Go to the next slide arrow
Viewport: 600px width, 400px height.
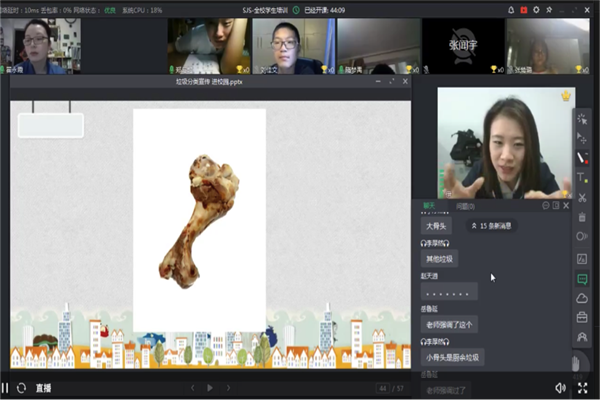click(x=228, y=388)
